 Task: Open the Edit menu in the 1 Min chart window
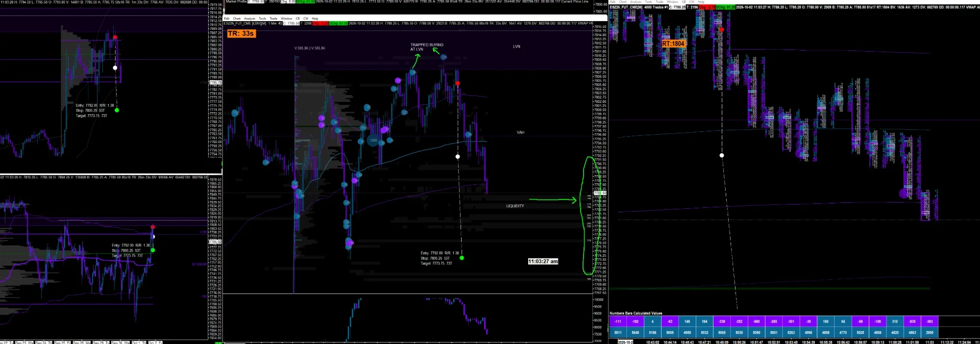click(226, 18)
